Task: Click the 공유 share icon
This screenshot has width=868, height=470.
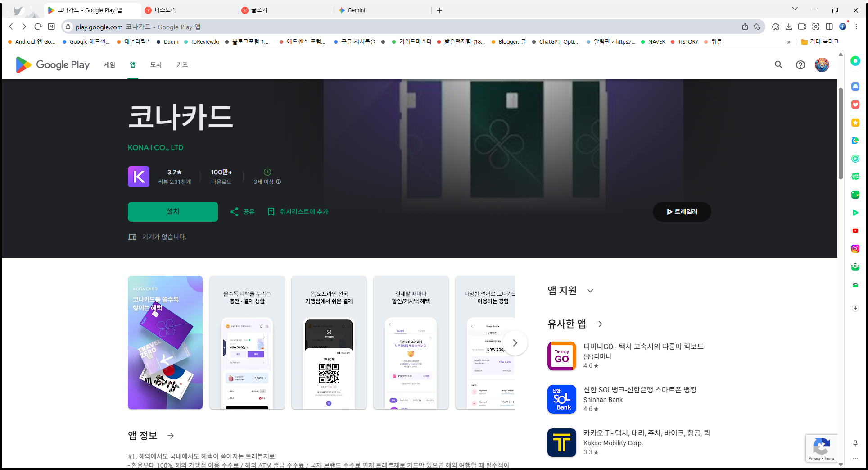Action: click(x=234, y=211)
